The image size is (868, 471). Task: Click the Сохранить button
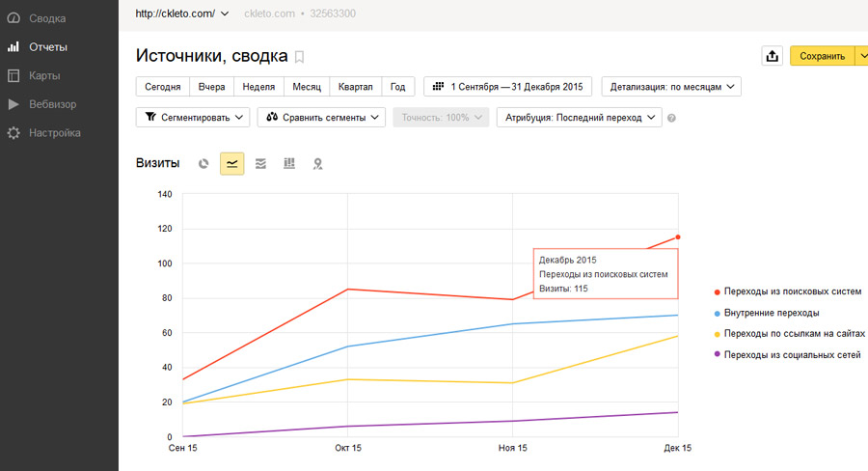pos(822,56)
